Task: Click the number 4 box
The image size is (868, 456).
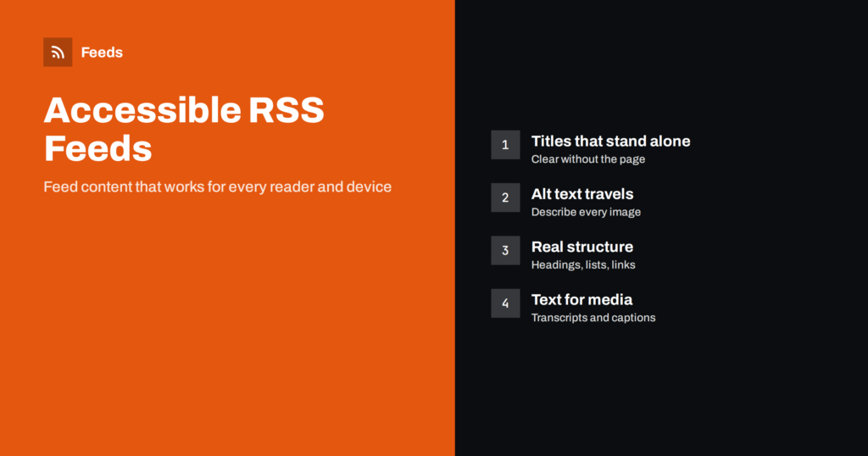Action: (x=505, y=303)
